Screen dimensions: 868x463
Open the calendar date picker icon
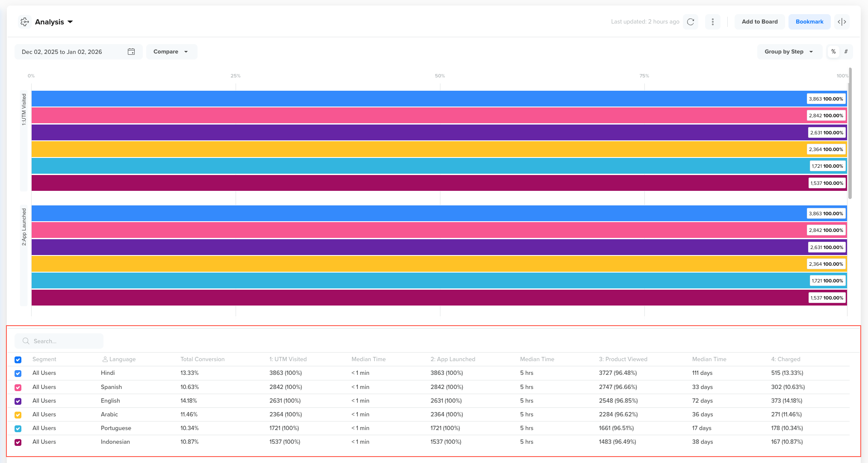[131, 52]
